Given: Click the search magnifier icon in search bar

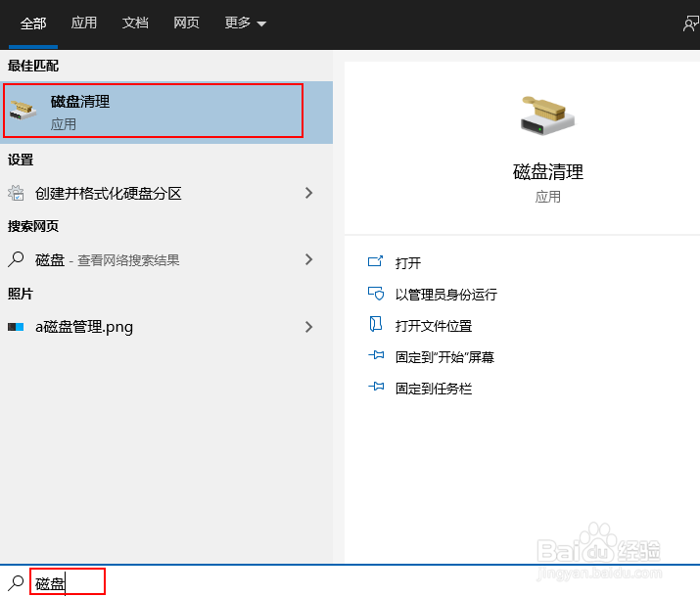Looking at the screenshot, I should [16, 582].
